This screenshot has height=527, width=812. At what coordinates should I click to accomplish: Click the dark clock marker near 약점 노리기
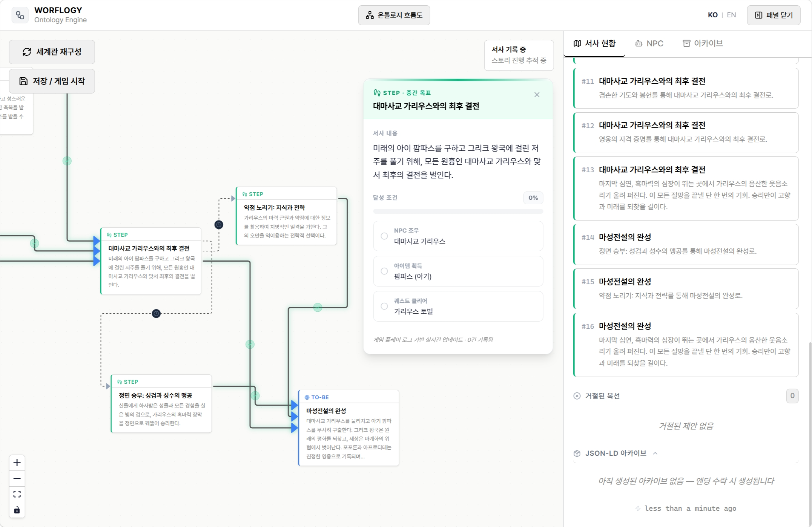[219, 225]
